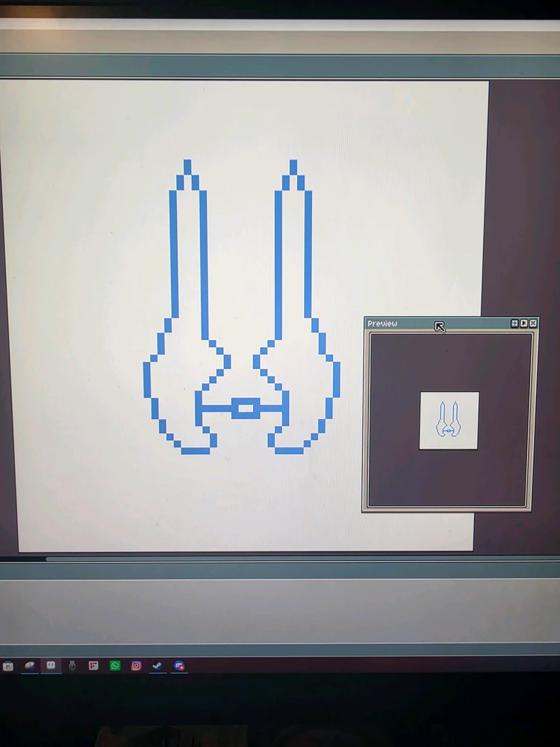The width and height of the screenshot is (560, 747).
Task: Open Instagram from the taskbar
Action: 136,666
